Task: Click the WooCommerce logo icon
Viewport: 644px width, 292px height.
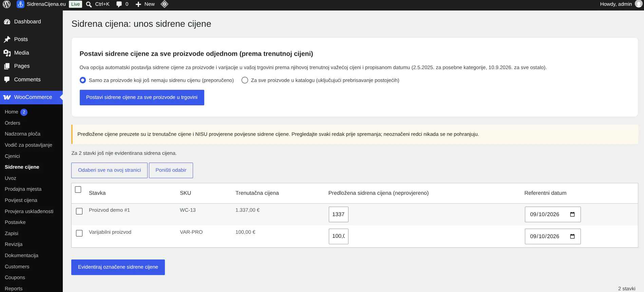Action: pyautogui.click(x=7, y=97)
